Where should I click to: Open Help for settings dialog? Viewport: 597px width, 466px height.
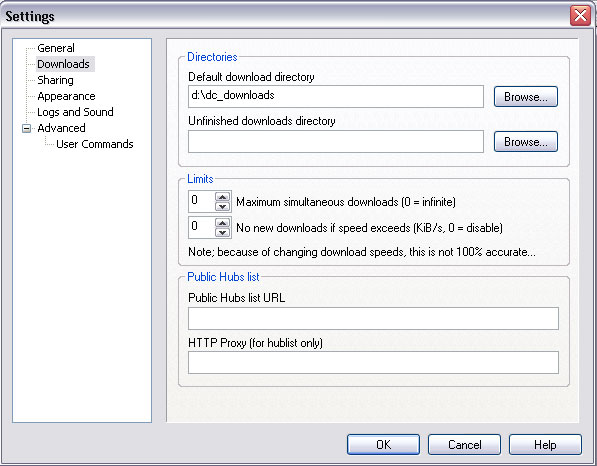(x=545, y=445)
